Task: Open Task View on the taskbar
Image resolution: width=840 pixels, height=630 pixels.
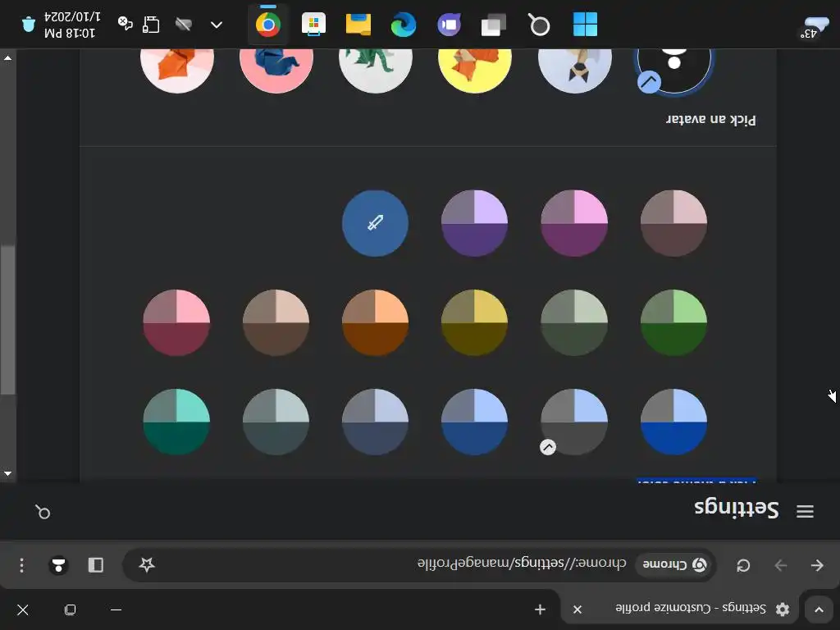Action: (x=493, y=25)
